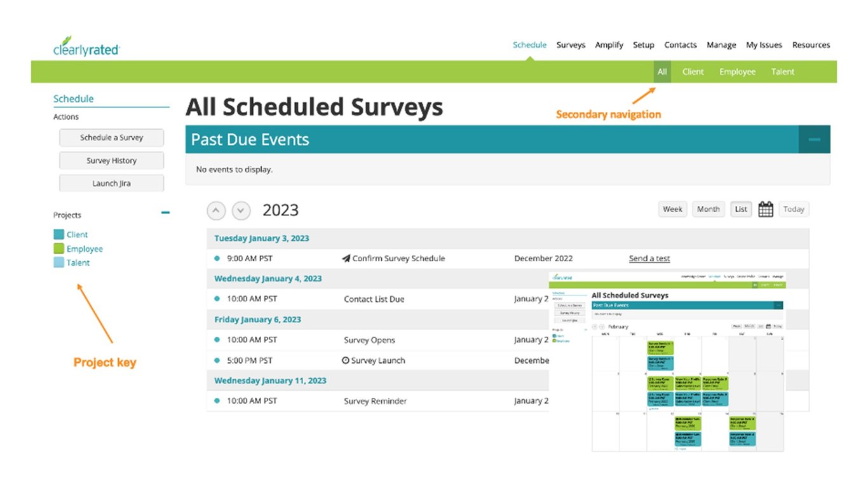The image size is (868, 483).
Task: Click the Survey Launch event
Action: [378, 360]
